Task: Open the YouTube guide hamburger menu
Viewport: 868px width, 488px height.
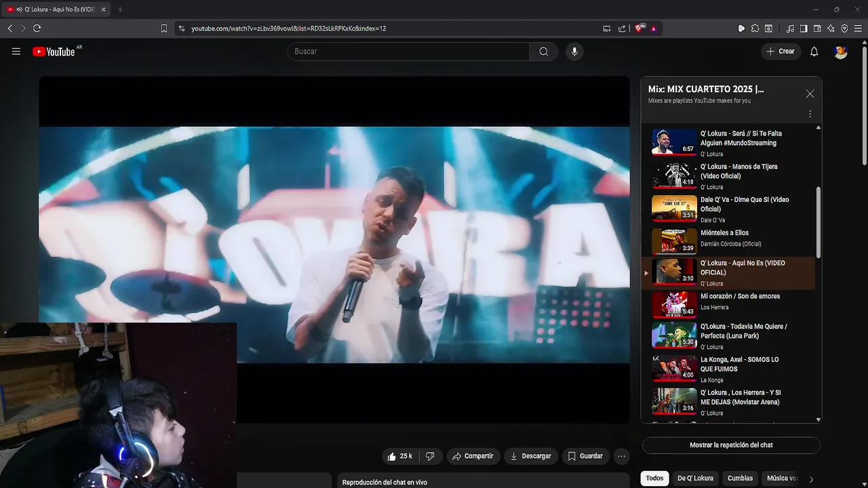Action: tap(16, 52)
